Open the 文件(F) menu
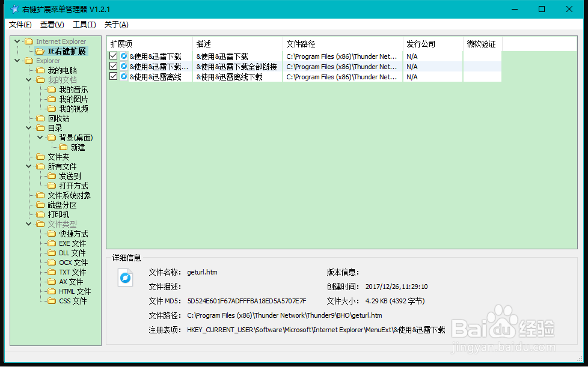The height and width of the screenshot is (367, 588). click(20, 25)
